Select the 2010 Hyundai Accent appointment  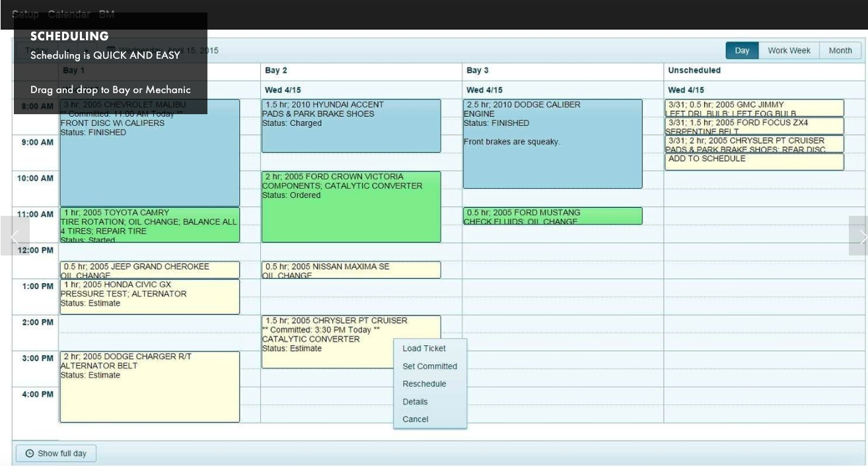tap(351, 126)
